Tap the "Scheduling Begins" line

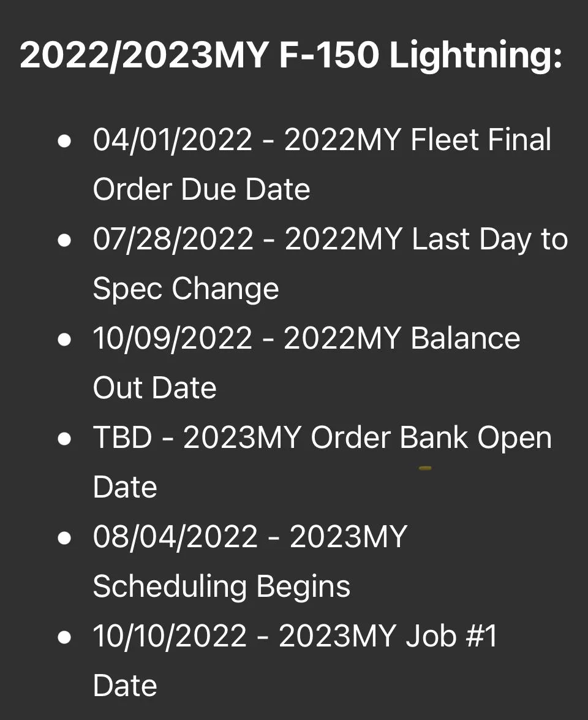point(222,587)
